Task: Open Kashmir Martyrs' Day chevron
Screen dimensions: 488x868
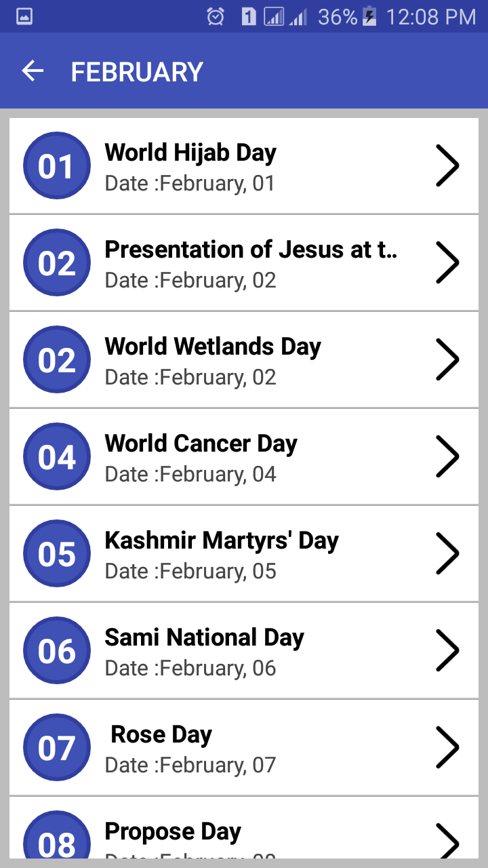Action: coord(447,553)
